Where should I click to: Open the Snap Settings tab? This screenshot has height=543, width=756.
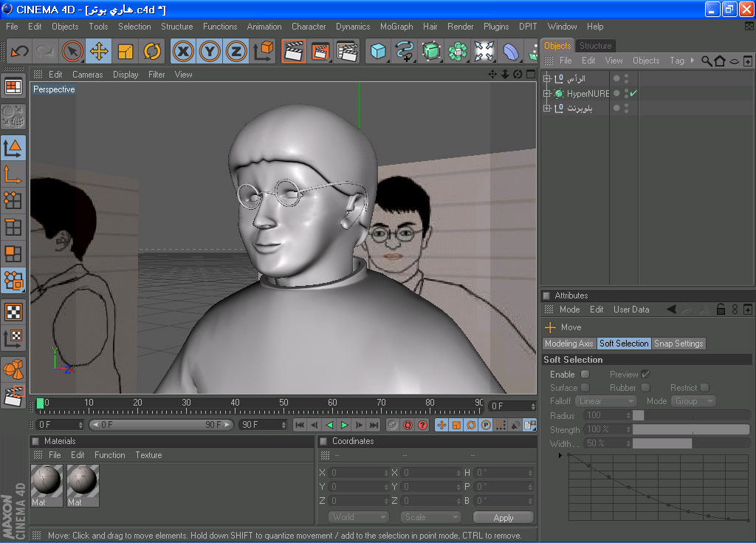coord(678,344)
